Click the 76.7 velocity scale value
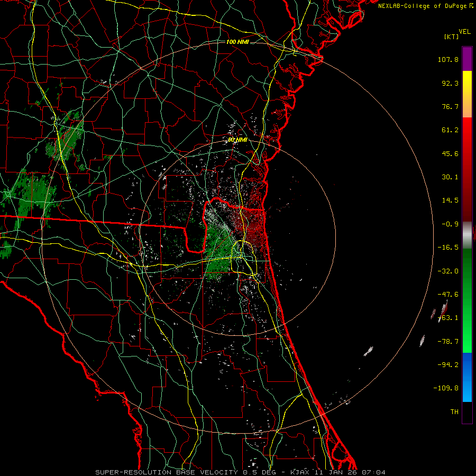 [x=450, y=106]
